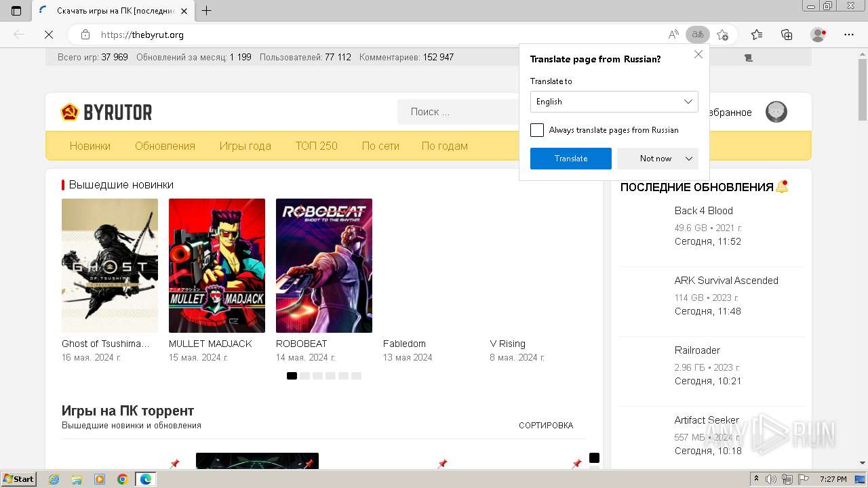Click the Поиск search field
Image resolution: width=868 pixels, height=488 pixels.
pyautogui.click(x=458, y=112)
